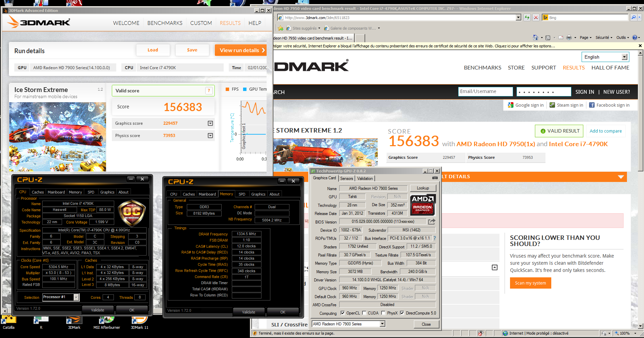The image size is (644, 338).
Task: Open the Outils menu in IE
Action: coord(623,37)
